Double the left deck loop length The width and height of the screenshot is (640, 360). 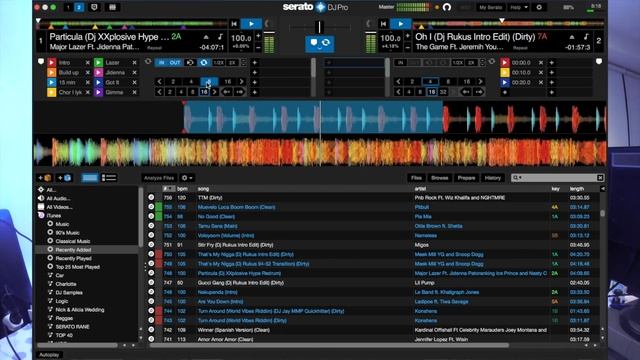232,62
